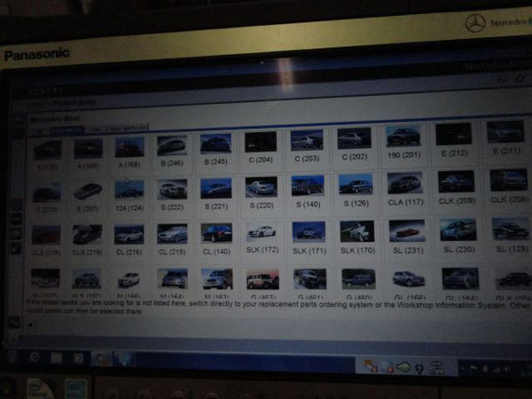Click the Windows Start orb
532x399 pixels.
pyautogui.click(x=12, y=356)
